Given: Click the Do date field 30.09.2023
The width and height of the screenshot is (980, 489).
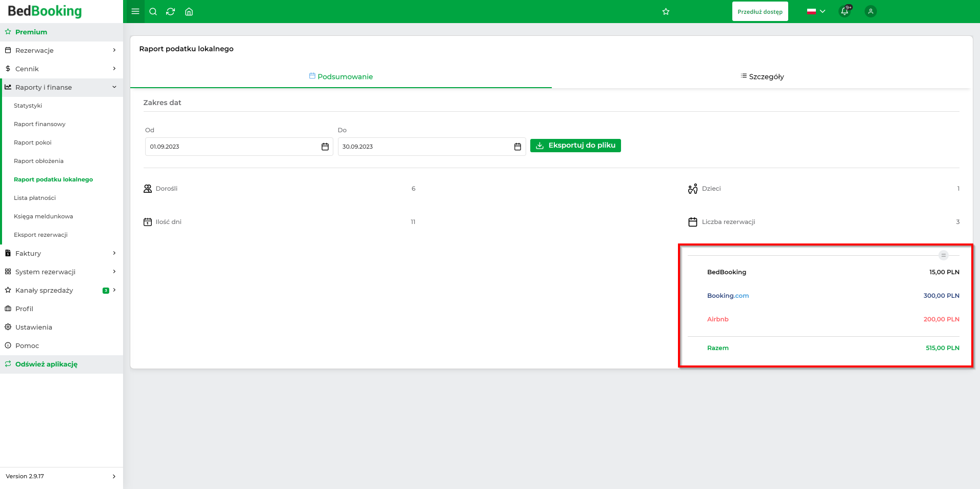Looking at the screenshot, I should click(x=432, y=147).
